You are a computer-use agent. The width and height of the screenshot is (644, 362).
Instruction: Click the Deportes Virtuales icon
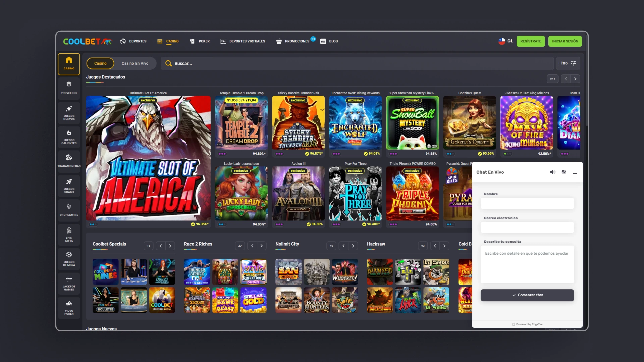[223, 41]
